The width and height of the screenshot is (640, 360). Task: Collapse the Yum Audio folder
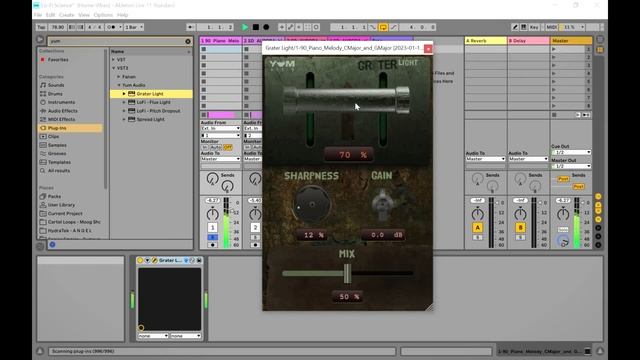click(x=119, y=85)
